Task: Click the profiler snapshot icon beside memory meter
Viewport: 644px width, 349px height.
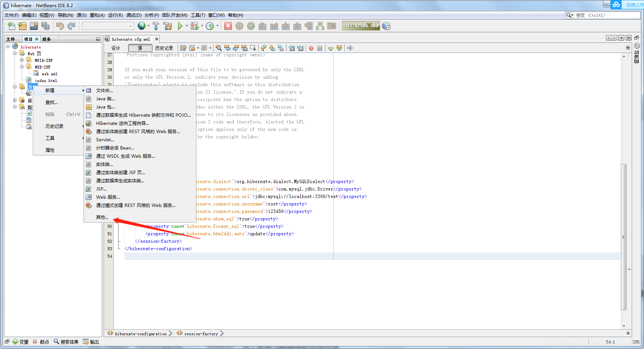Action: click(386, 26)
